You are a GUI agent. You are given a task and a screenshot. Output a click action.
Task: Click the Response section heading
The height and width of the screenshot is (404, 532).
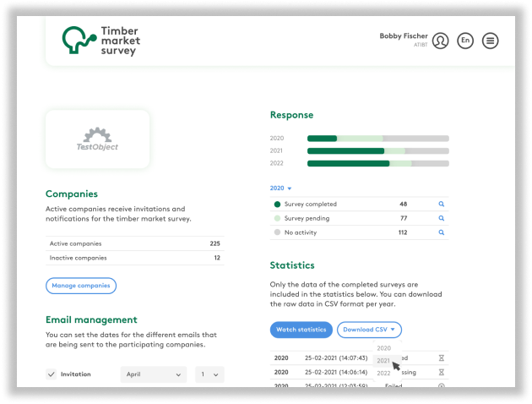pos(291,115)
